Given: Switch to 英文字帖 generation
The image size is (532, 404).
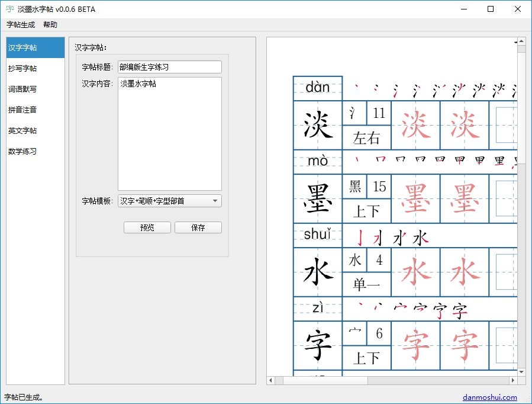Looking at the screenshot, I should (22, 130).
